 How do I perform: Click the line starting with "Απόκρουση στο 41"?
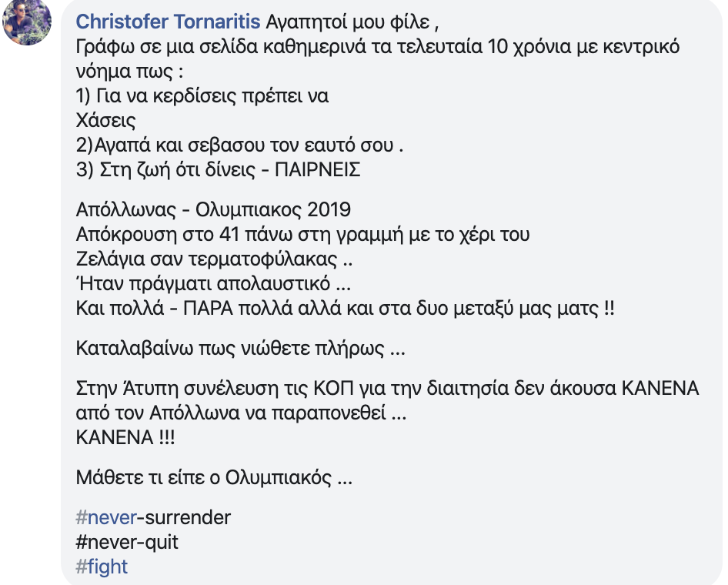tap(303, 235)
